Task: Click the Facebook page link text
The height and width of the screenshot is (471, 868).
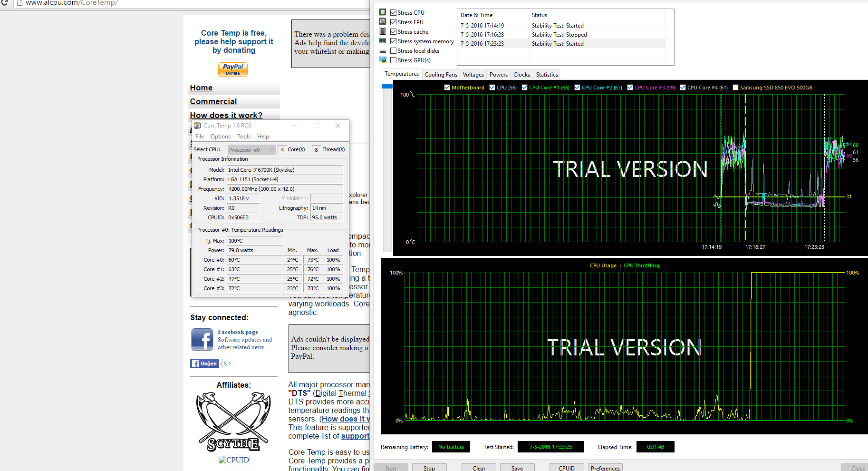Action: [x=238, y=332]
